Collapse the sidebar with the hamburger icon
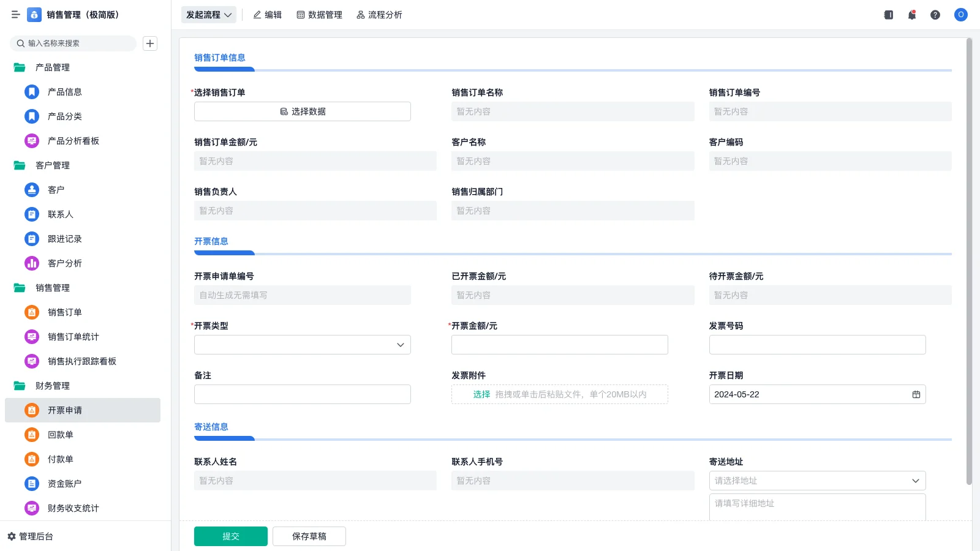This screenshot has width=980, height=551. [x=16, y=15]
